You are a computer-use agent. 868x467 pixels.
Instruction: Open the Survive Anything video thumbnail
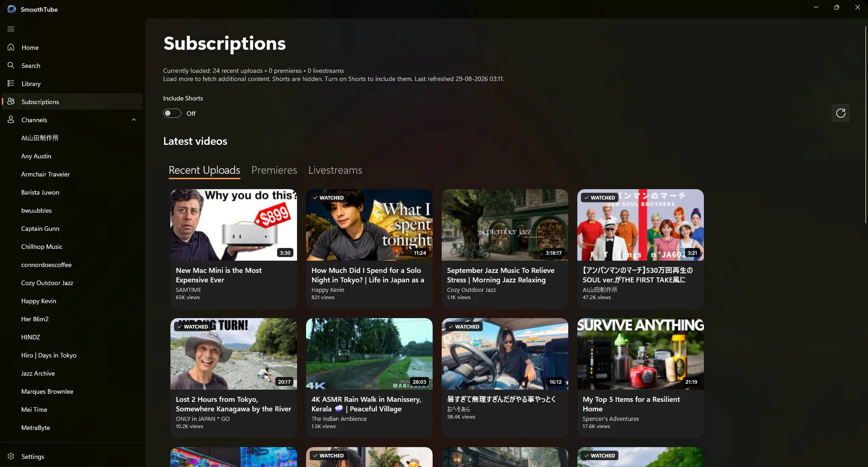(x=641, y=354)
